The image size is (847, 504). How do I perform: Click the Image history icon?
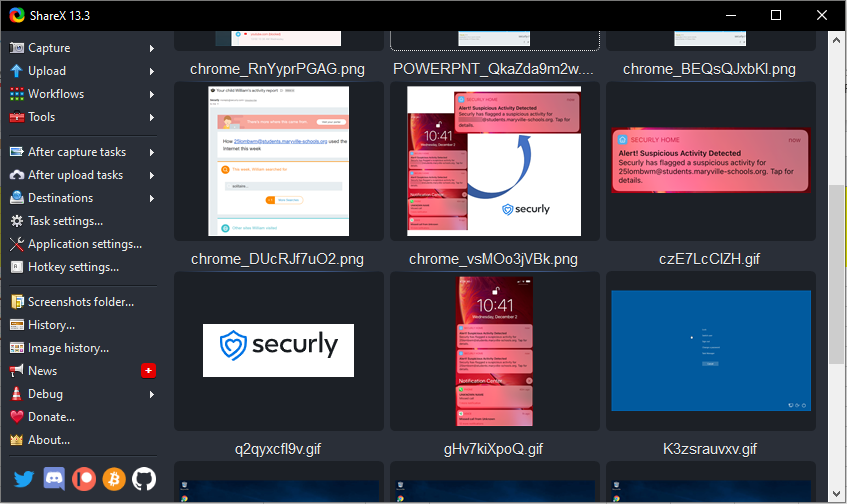coord(17,348)
